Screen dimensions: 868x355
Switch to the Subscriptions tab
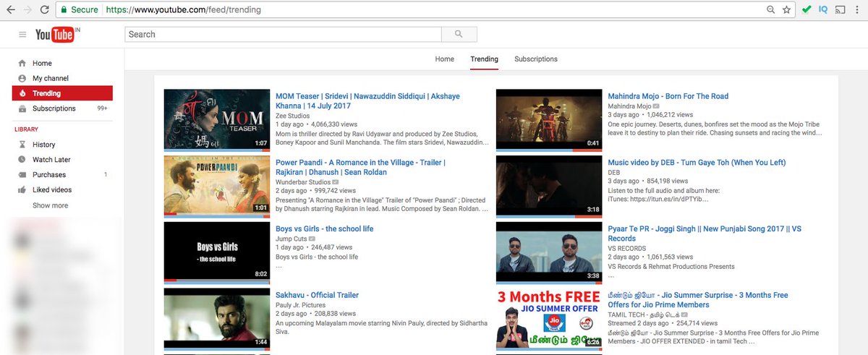tap(536, 59)
